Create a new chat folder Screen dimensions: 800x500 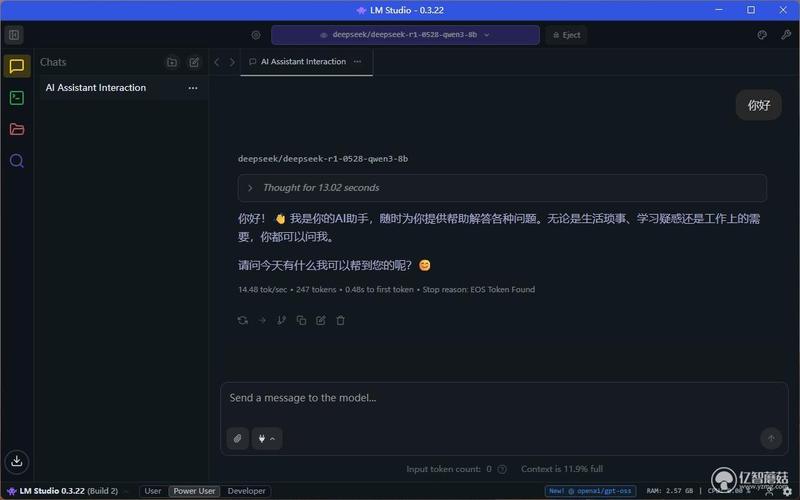[172, 62]
